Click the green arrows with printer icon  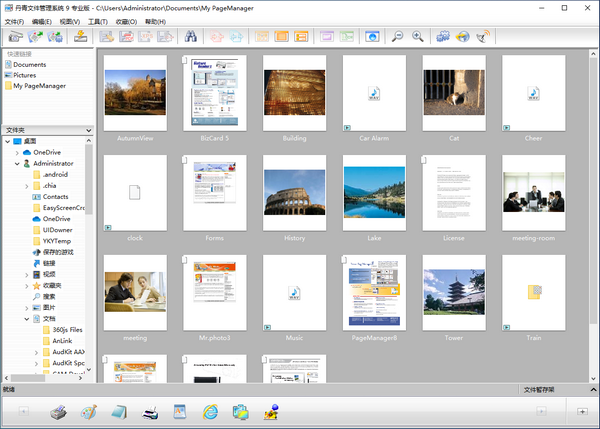click(55, 37)
